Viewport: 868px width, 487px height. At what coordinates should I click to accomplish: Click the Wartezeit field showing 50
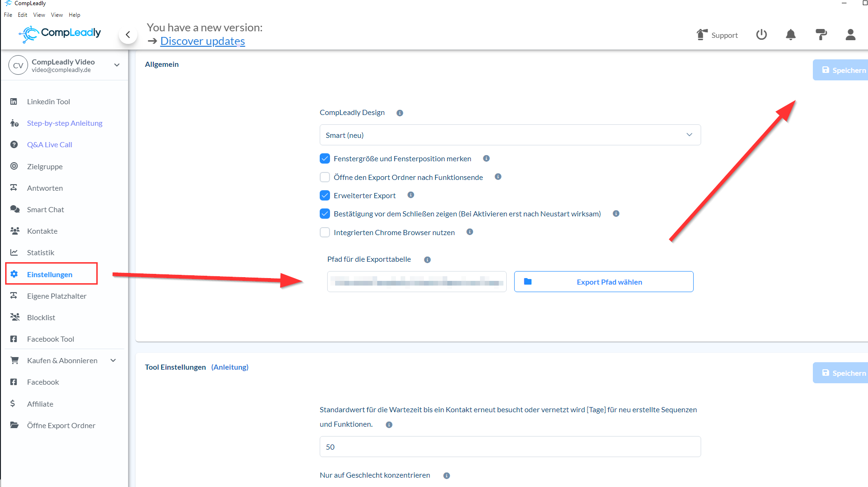510,447
